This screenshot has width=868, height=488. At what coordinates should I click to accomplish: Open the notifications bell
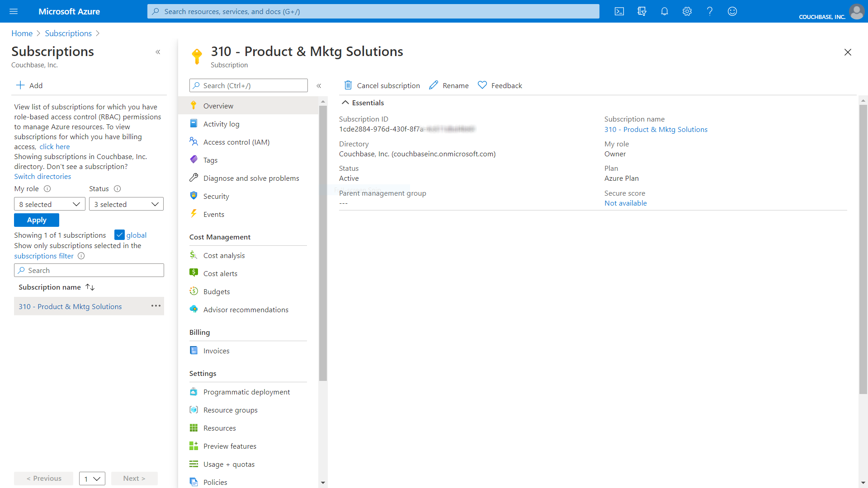click(665, 11)
